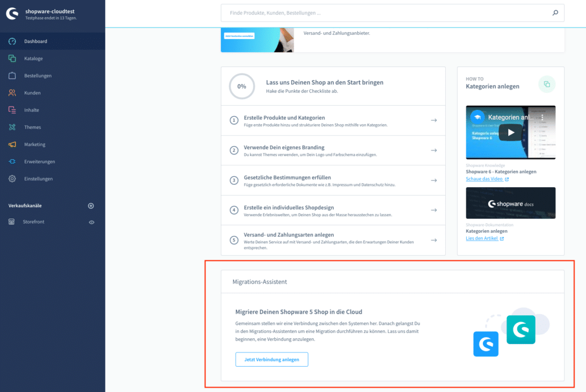586x392 pixels.
Task: Click the Verkaufskanäle section heading
Action: coord(25,205)
